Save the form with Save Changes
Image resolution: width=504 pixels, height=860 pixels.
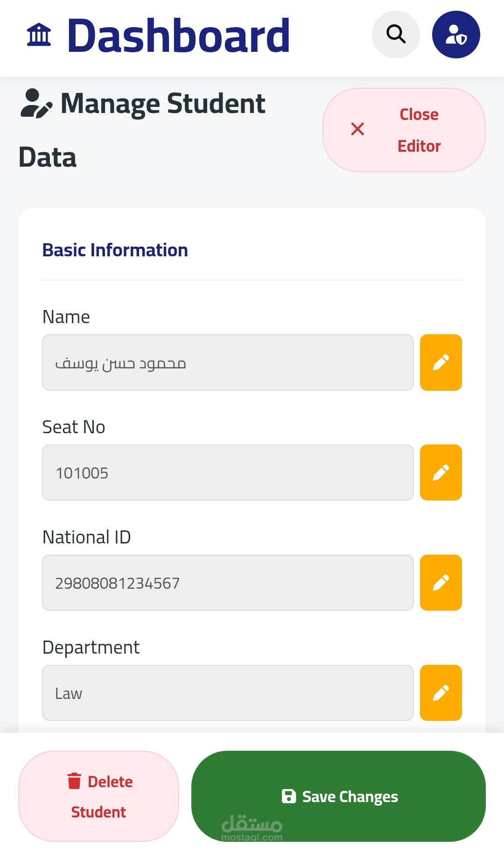(x=338, y=796)
